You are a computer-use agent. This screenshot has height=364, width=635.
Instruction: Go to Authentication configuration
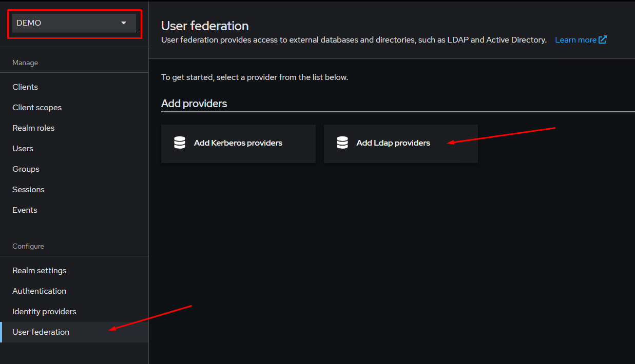[39, 291]
